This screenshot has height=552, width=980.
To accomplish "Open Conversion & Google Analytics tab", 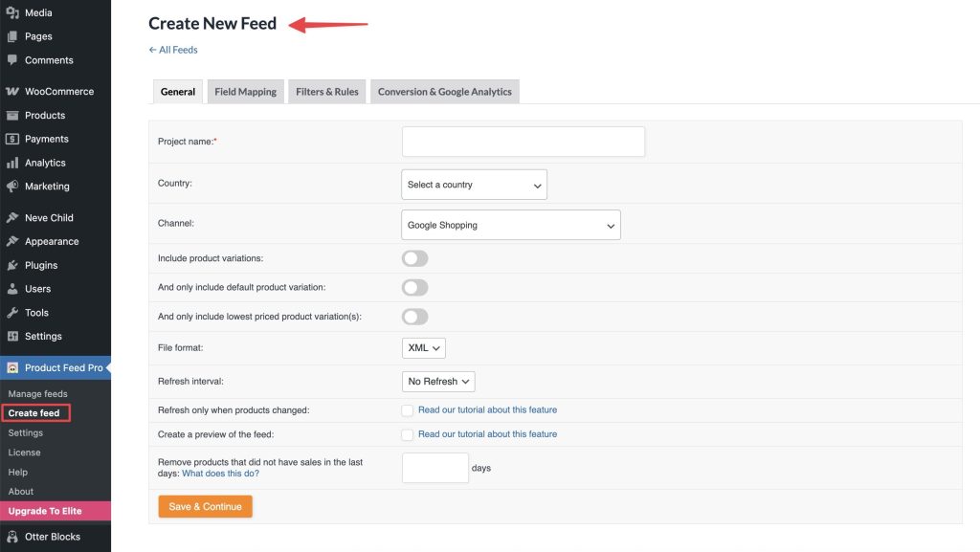I will 445,92.
